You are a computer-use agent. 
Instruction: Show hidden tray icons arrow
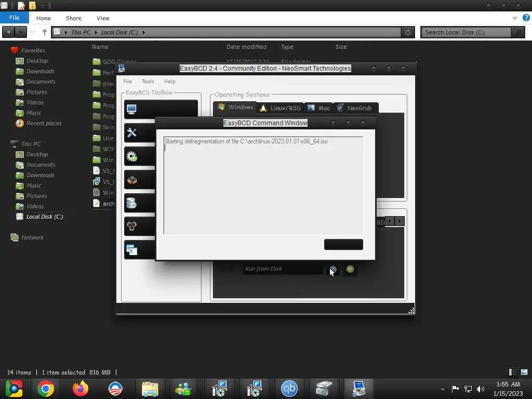coord(443,389)
